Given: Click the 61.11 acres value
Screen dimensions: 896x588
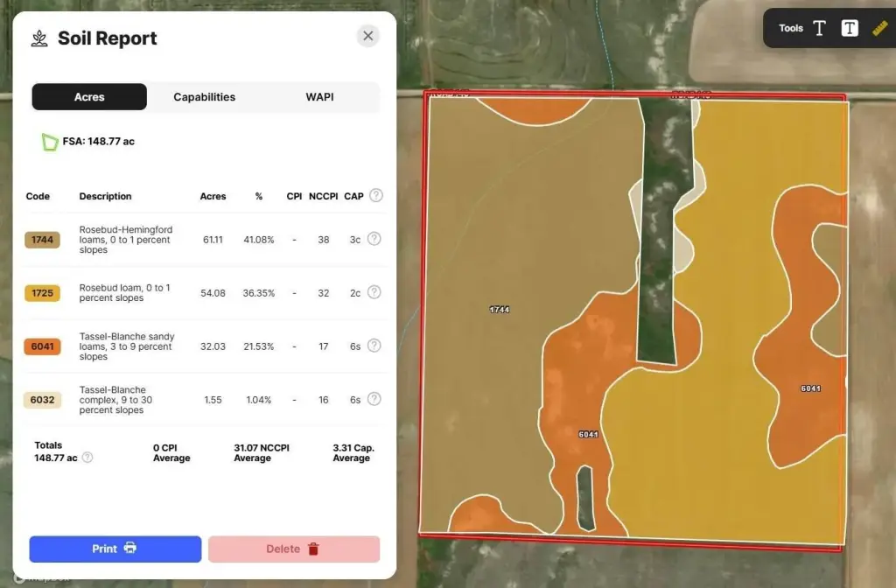Looking at the screenshot, I should tap(213, 240).
